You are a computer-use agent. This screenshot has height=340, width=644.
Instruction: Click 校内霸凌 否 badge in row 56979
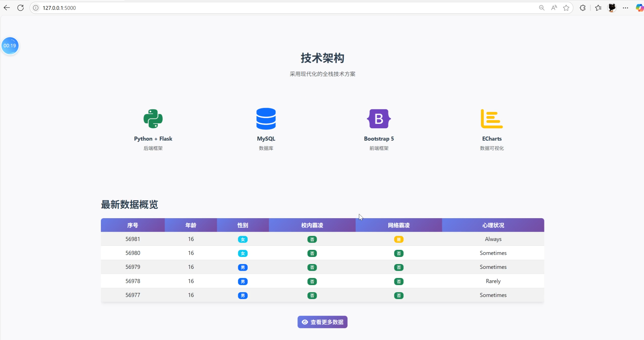point(312,267)
